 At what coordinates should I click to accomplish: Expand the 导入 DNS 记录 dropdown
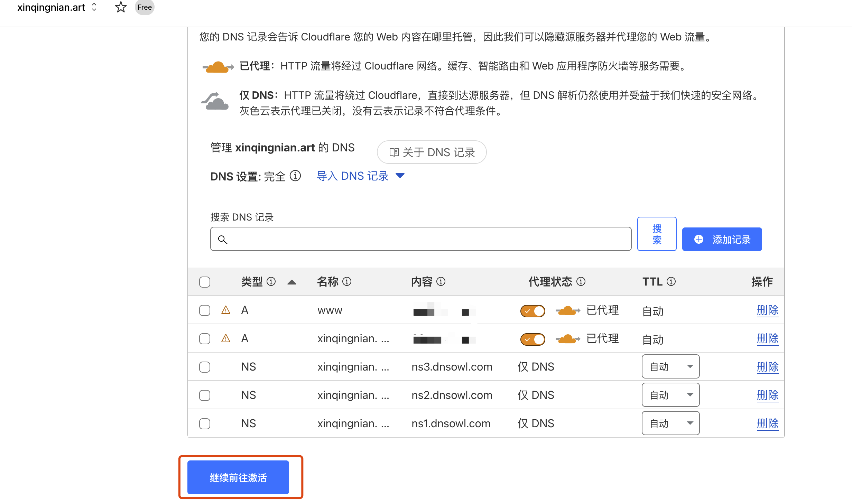pos(361,176)
